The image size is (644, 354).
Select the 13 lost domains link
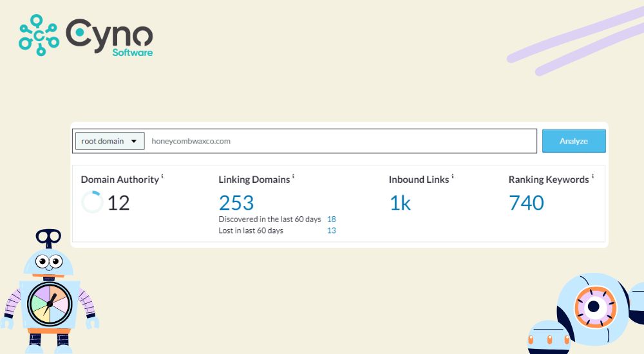point(332,230)
